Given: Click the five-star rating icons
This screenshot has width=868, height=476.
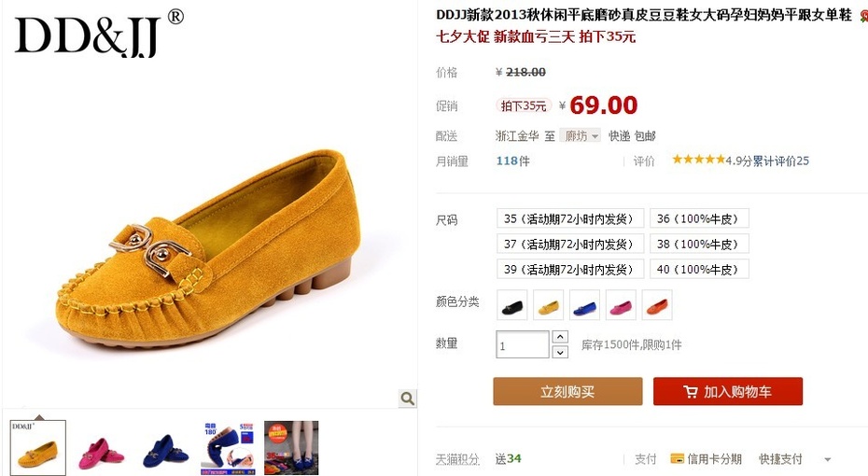Looking at the screenshot, I should pyautogui.click(x=698, y=160).
